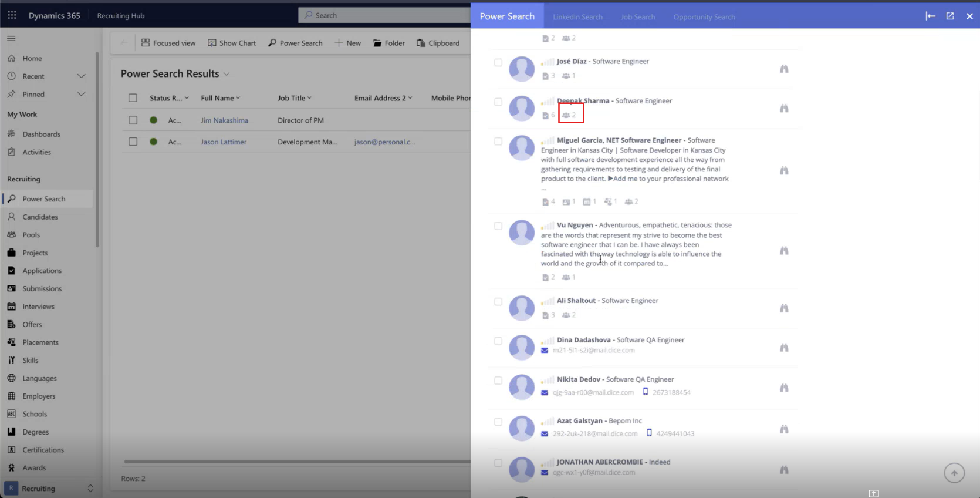Switch area using the Recruiting selector
Image resolution: width=980 pixels, height=498 pixels.
[49, 488]
